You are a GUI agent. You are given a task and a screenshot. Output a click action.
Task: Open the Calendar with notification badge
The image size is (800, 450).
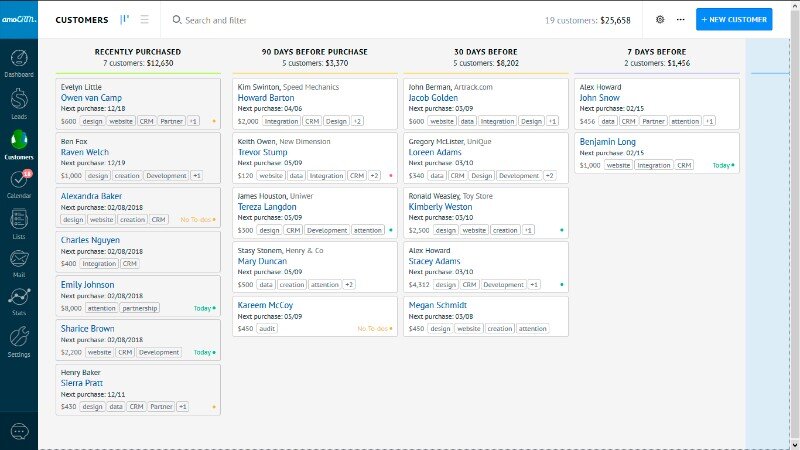[x=20, y=181]
